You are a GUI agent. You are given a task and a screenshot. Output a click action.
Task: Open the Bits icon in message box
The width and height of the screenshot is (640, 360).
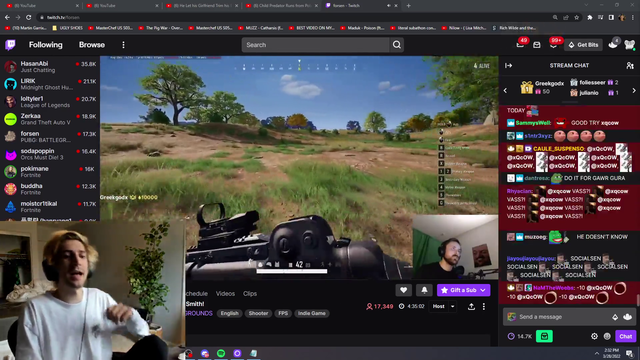[x=615, y=317]
